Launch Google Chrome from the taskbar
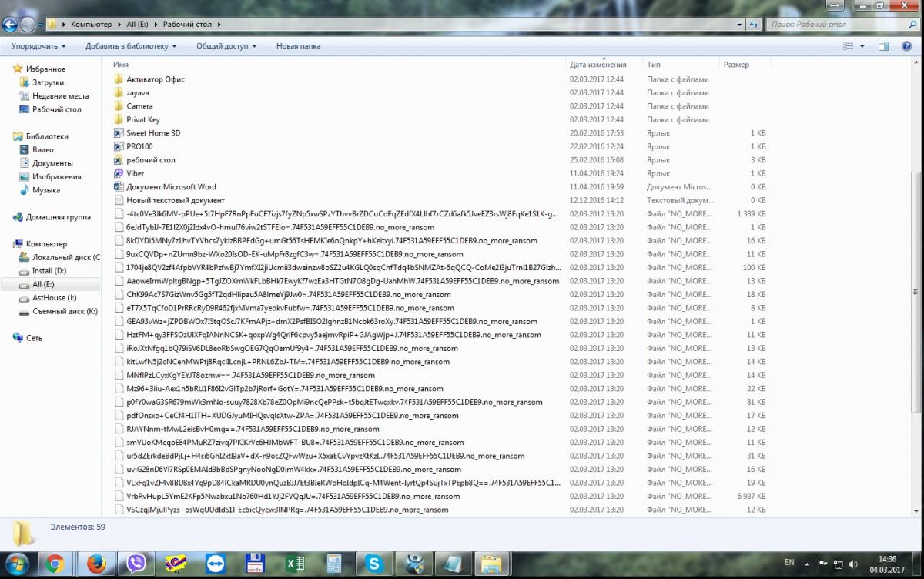Screen dimensions: 924x579 click(55, 564)
